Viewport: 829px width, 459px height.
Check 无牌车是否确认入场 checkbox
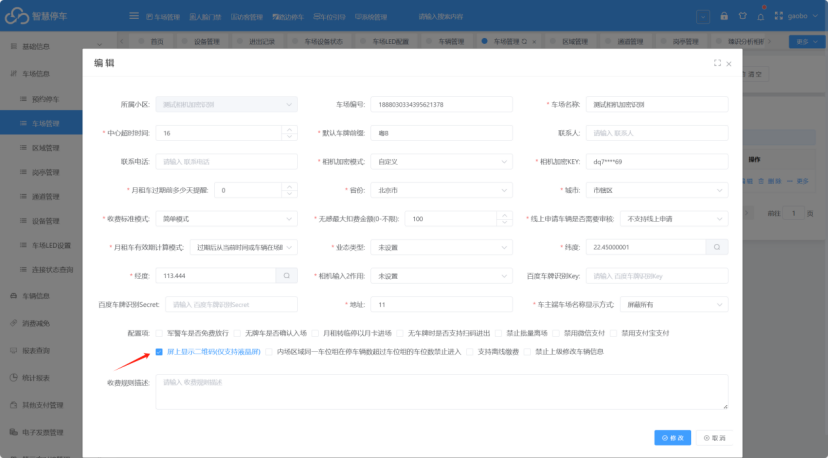237,333
